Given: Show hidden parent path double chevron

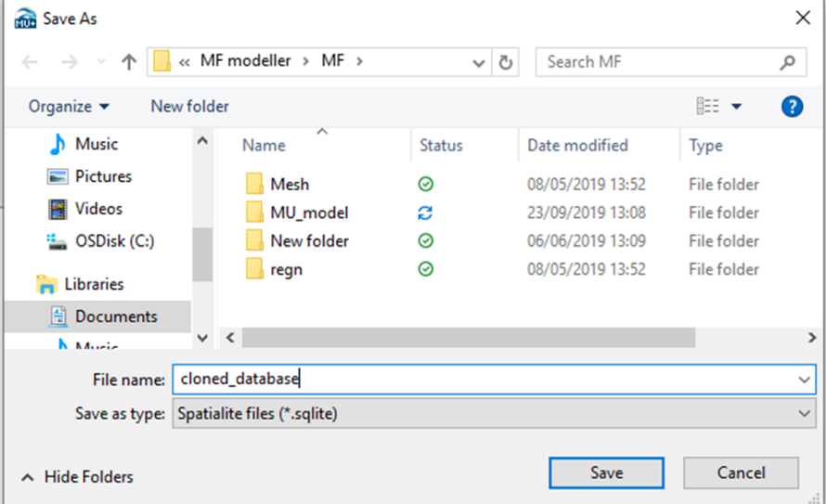Looking at the screenshot, I should pyautogui.click(x=184, y=62).
